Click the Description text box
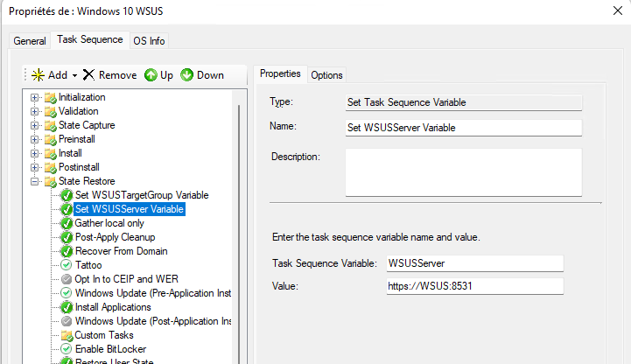Screen dimensions: 631x364 (464, 172)
